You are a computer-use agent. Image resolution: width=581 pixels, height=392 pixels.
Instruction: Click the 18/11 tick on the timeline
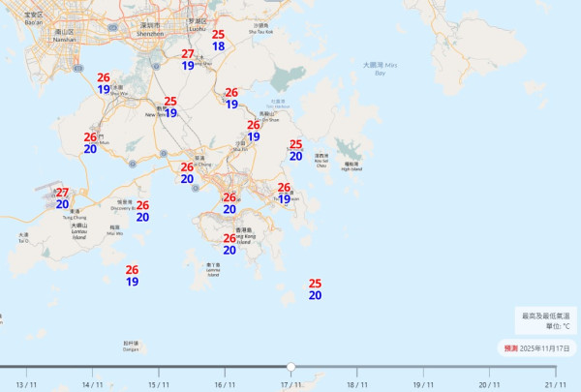coord(357,383)
